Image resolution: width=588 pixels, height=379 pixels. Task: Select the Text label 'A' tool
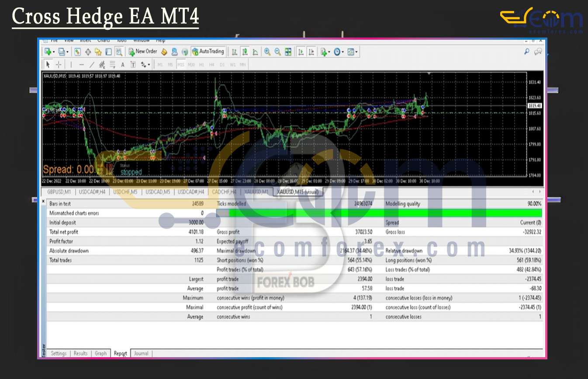point(123,65)
